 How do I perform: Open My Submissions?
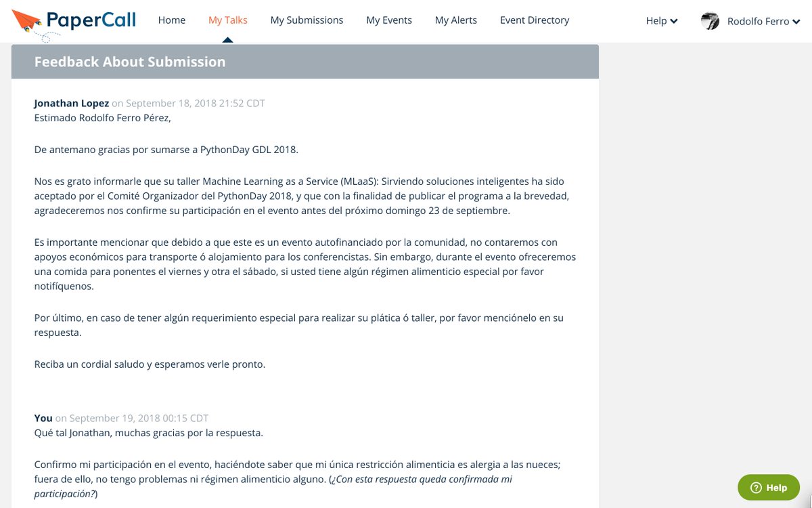[x=307, y=20]
